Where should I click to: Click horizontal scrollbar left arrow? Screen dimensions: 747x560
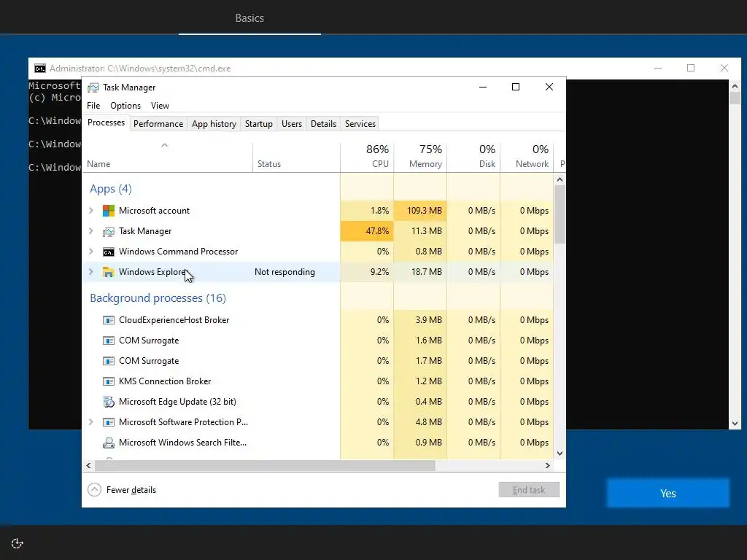88,465
